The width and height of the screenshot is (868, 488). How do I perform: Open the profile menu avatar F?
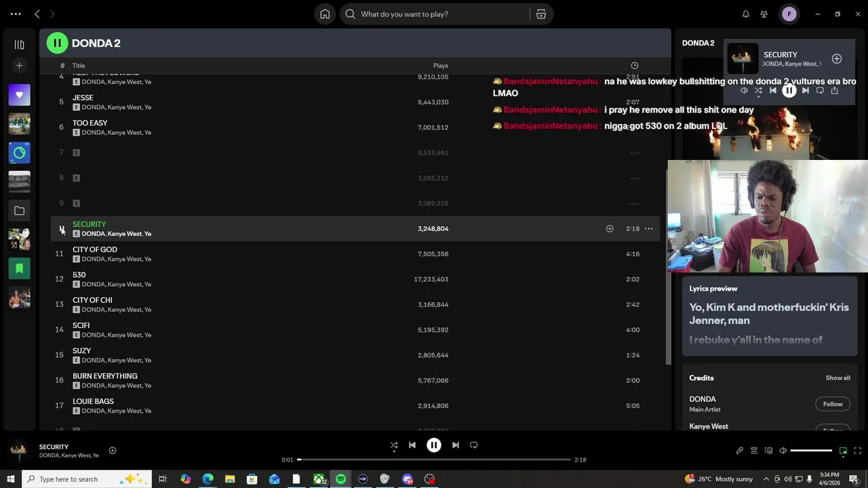pos(789,14)
